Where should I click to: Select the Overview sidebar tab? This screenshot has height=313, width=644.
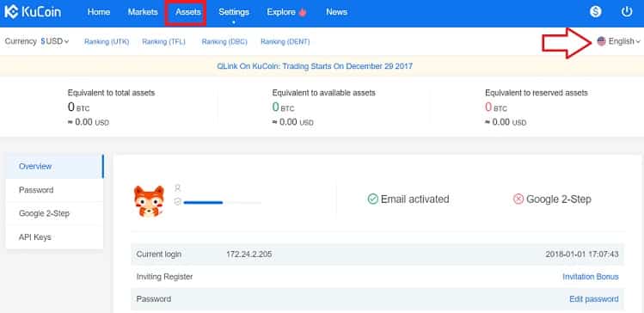click(55, 166)
